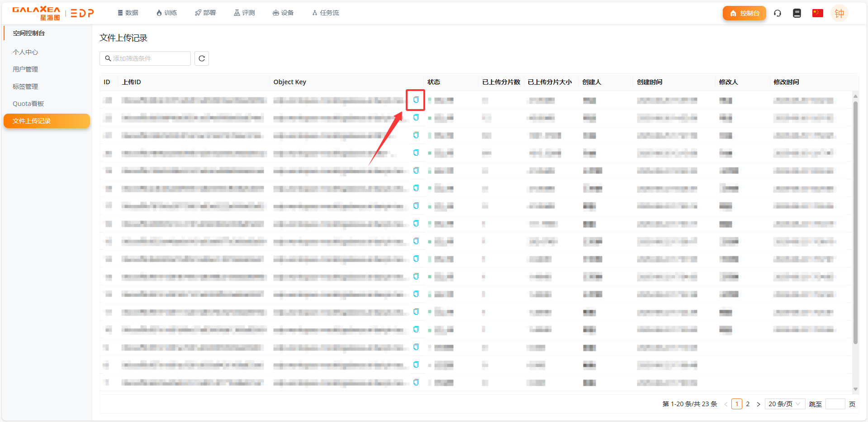Click the Chinese flag language icon

tap(817, 13)
